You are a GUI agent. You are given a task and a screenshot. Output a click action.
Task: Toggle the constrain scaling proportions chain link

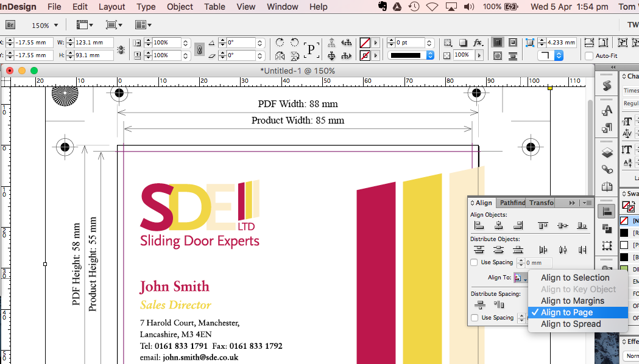click(199, 49)
